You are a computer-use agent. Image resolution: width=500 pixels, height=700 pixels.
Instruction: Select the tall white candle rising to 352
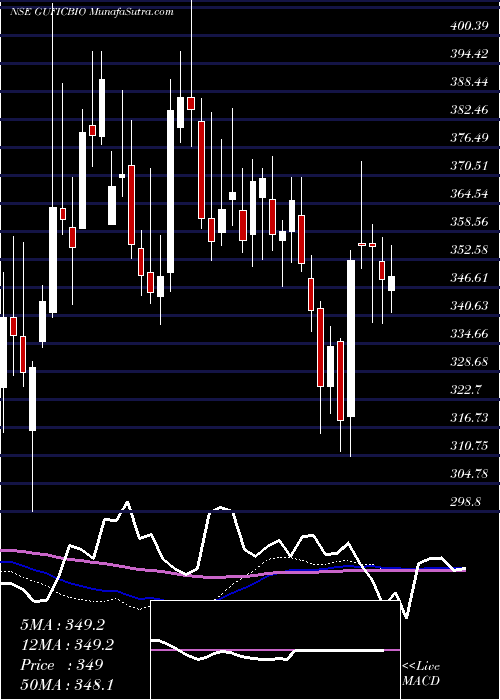click(x=351, y=338)
